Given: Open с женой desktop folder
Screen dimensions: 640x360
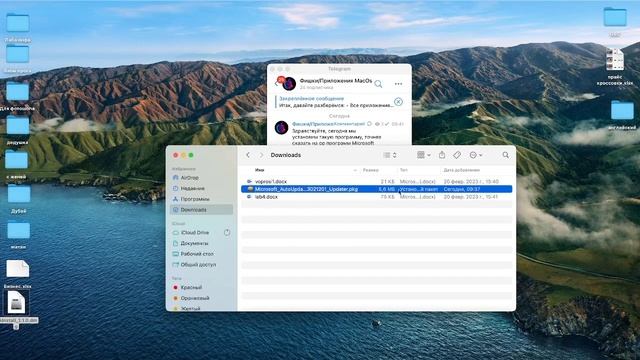Looking at the screenshot, I should 17,164.
